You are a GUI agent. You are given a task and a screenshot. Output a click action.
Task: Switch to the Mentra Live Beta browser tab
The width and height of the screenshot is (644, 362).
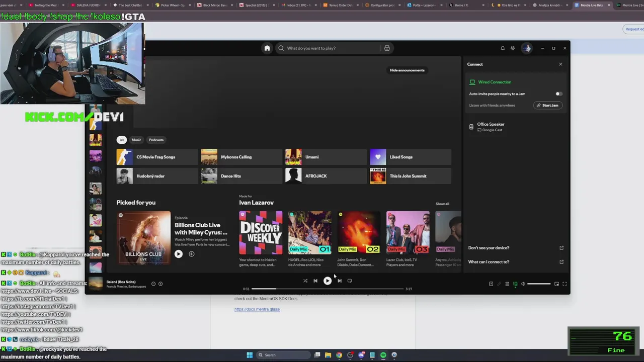591,5
